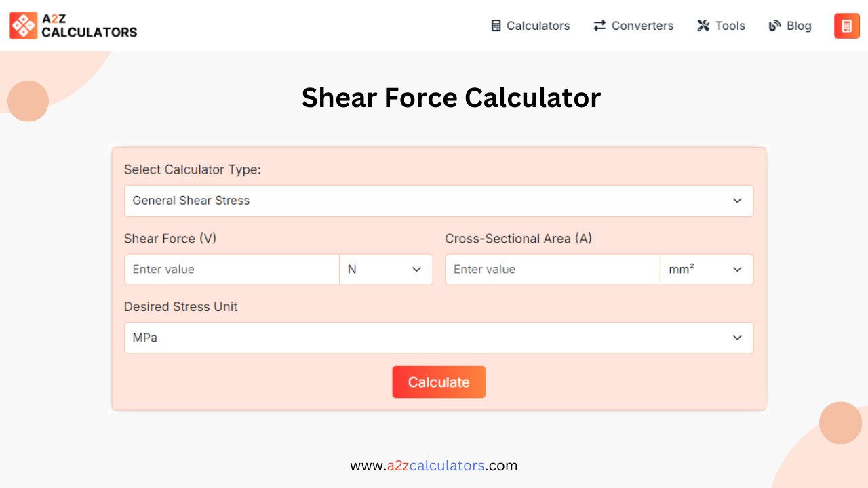Click the Shear Force value input field
The height and width of the screenshot is (488, 868).
[x=231, y=269]
